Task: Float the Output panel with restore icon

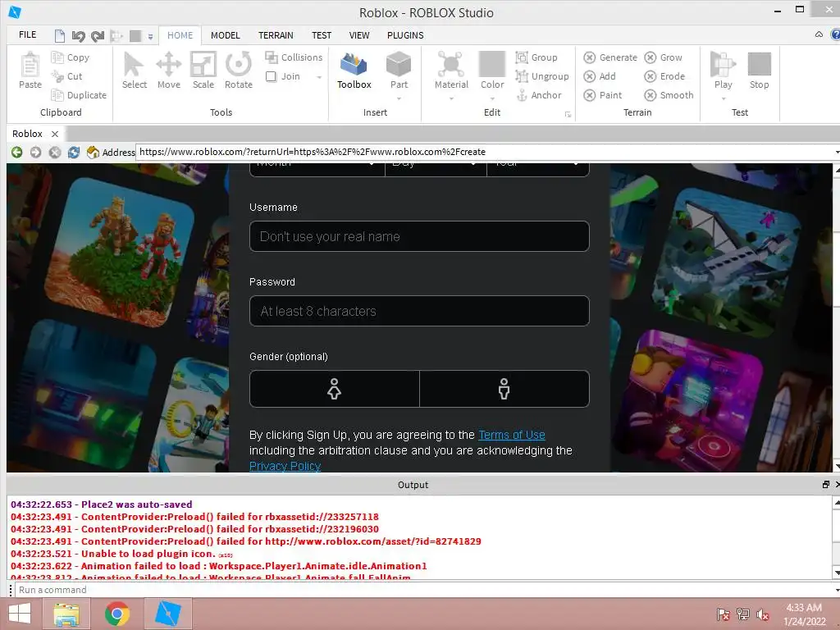Action: (x=825, y=484)
